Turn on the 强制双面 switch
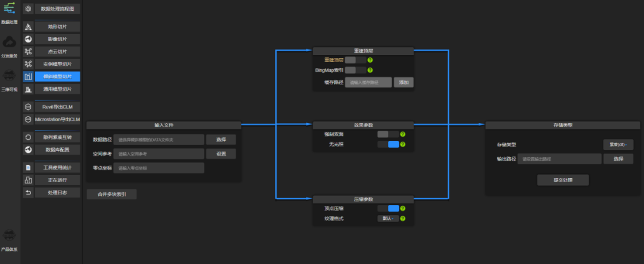Screen dimensions: 644x264 click(x=388, y=134)
